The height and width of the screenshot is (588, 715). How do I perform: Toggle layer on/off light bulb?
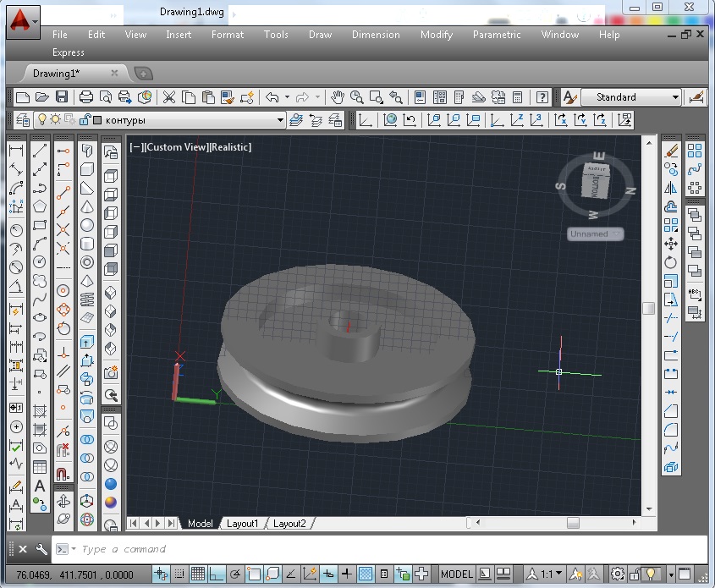pyautogui.click(x=42, y=120)
